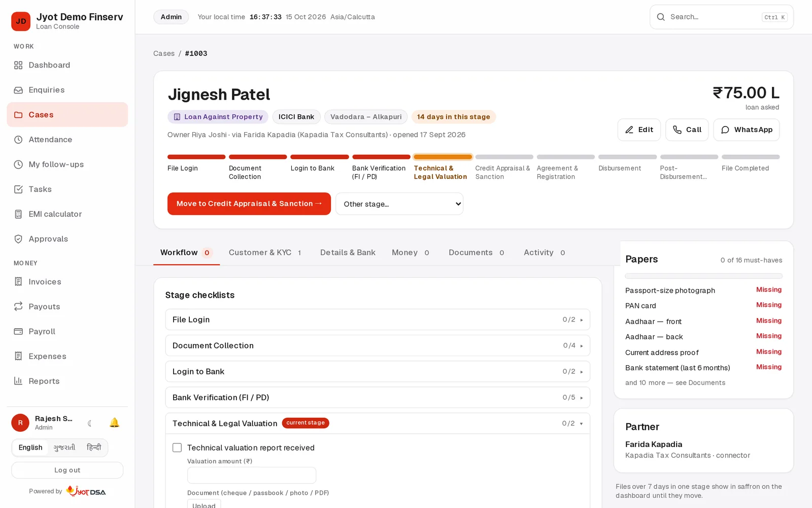This screenshot has height=508, width=812.
Task: Open the Payouts arrows icon
Action: pos(18,307)
